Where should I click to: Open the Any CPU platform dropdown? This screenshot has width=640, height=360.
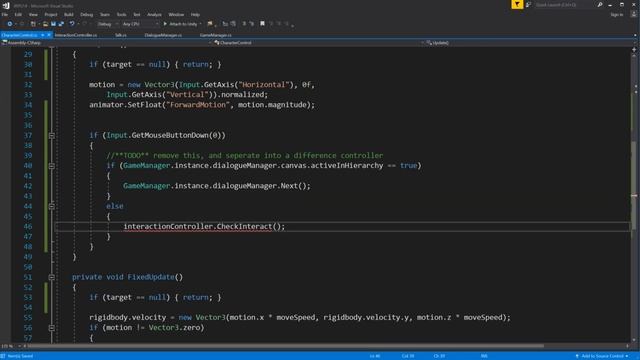coord(140,24)
